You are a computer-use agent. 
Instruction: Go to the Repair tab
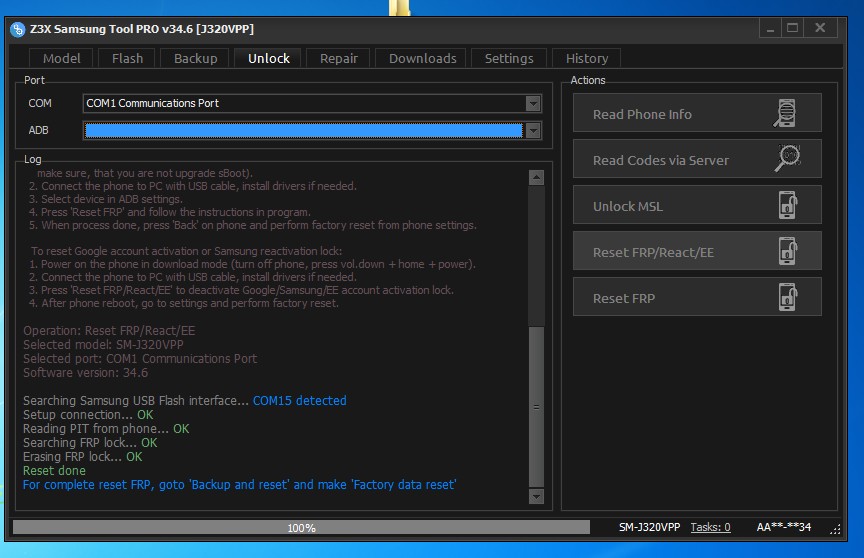coord(339,58)
